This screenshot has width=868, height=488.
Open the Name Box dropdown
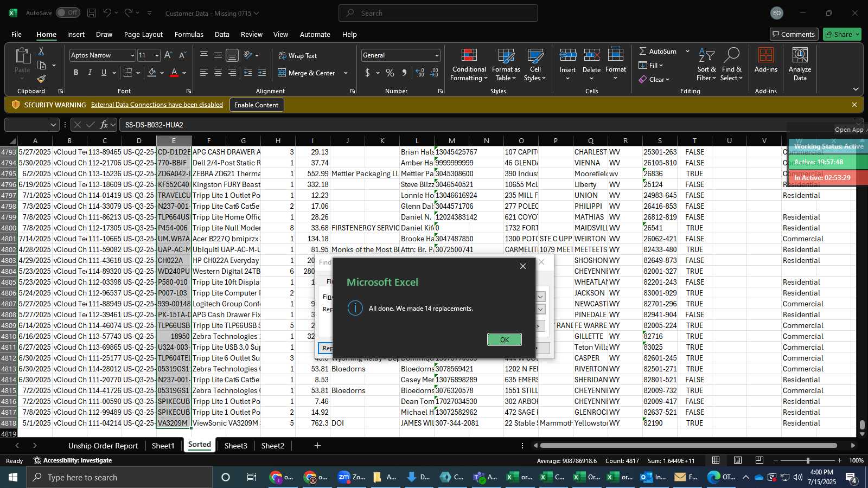pyautogui.click(x=53, y=125)
